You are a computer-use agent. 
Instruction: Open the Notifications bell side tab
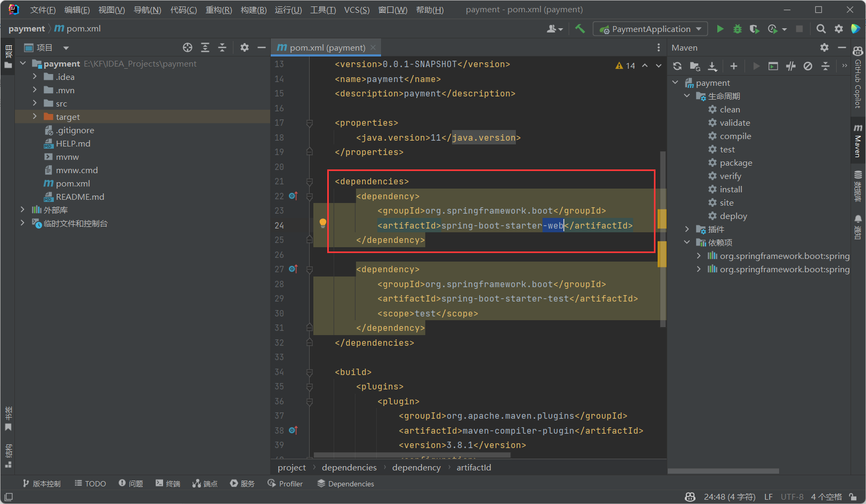point(857,227)
